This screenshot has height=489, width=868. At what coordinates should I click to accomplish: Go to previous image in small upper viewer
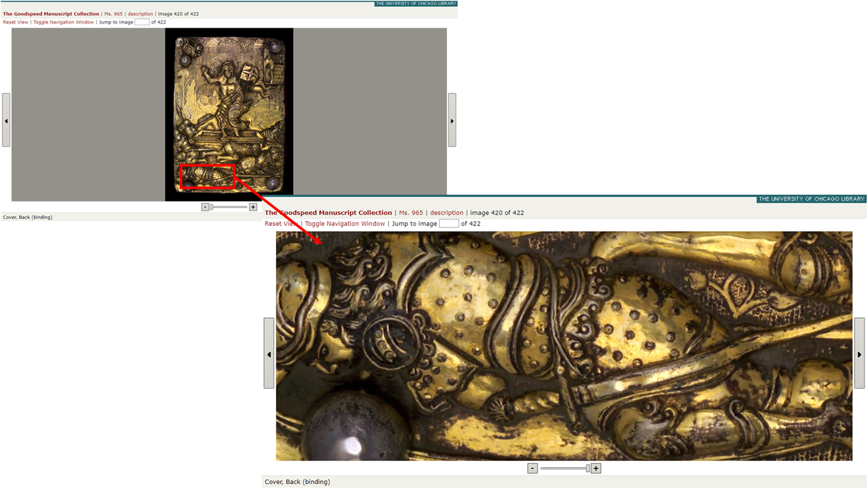click(6, 120)
